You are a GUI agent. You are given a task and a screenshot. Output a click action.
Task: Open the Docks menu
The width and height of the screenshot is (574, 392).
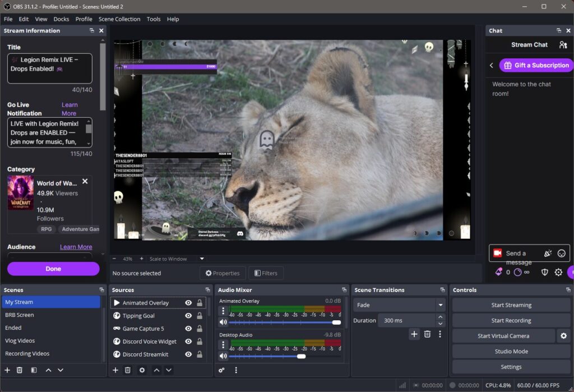[x=61, y=19]
